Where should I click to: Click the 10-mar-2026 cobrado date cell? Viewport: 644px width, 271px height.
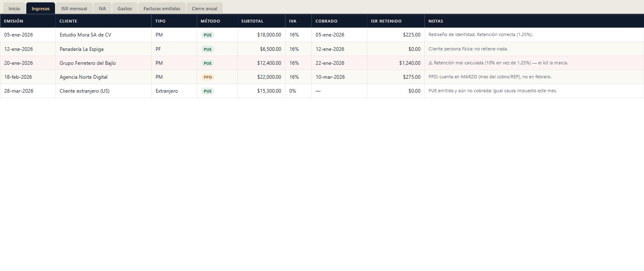click(339, 77)
